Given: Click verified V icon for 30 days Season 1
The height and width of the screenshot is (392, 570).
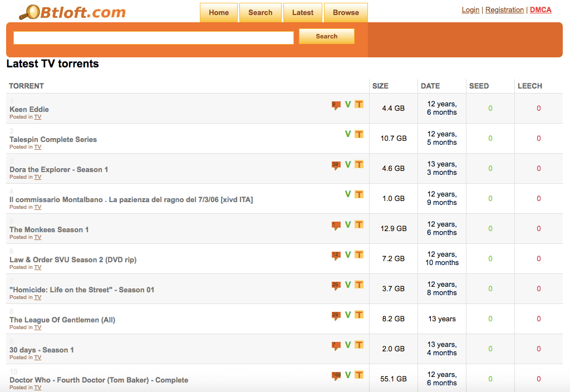Looking at the screenshot, I should 348,345.
